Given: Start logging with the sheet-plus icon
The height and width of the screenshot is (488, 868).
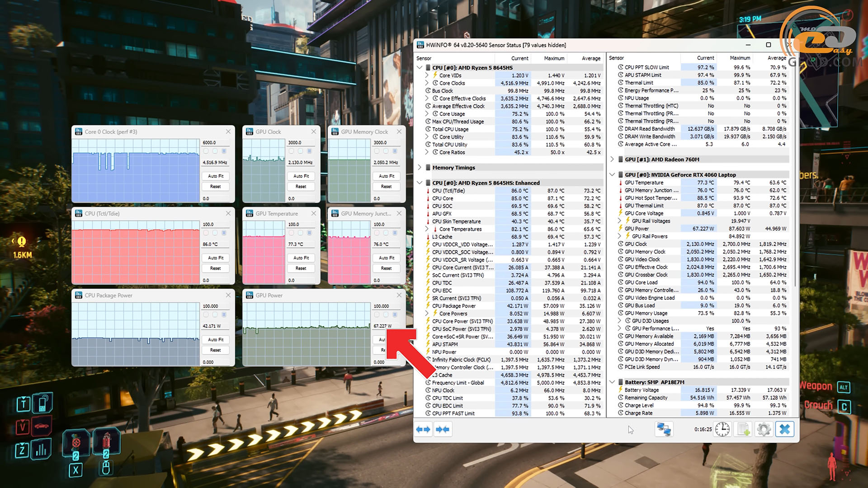Looking at the screenshot, I should point(744,429).
